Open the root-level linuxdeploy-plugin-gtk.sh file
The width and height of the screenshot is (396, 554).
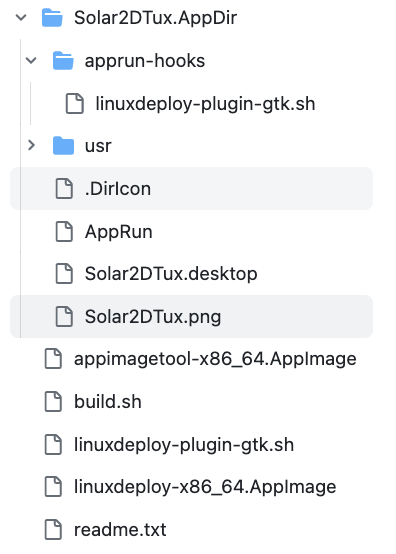(x=184, y=444)
